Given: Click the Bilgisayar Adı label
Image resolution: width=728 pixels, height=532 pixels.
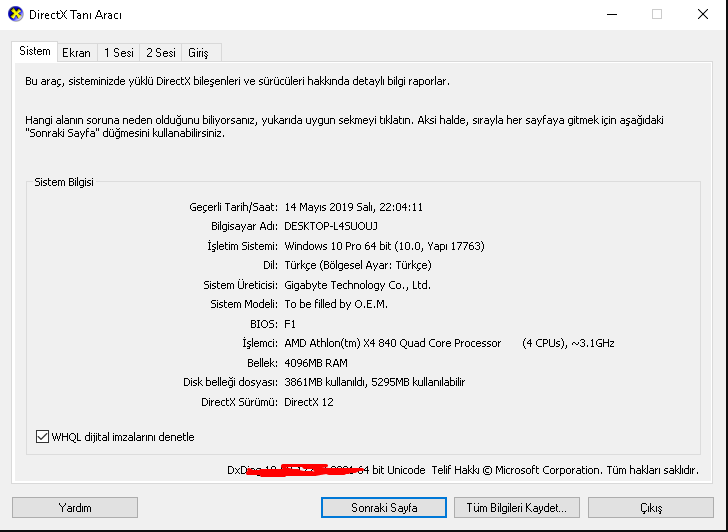Looking at the screenshot, I should click(245, 226).
